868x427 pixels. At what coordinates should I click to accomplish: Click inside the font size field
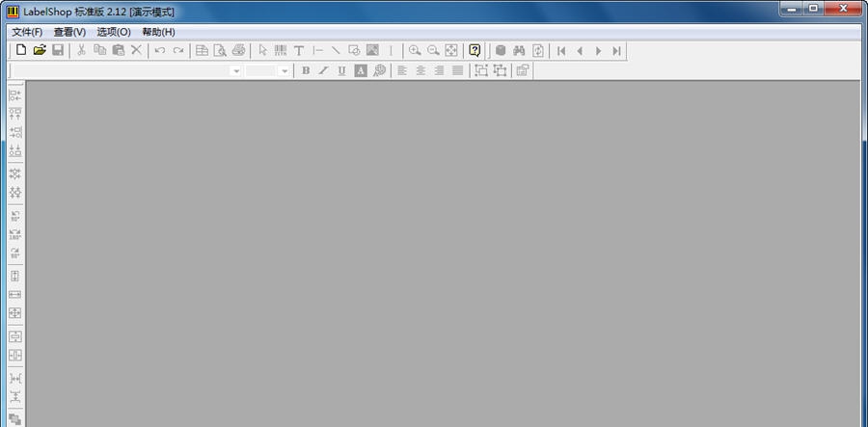261,70
